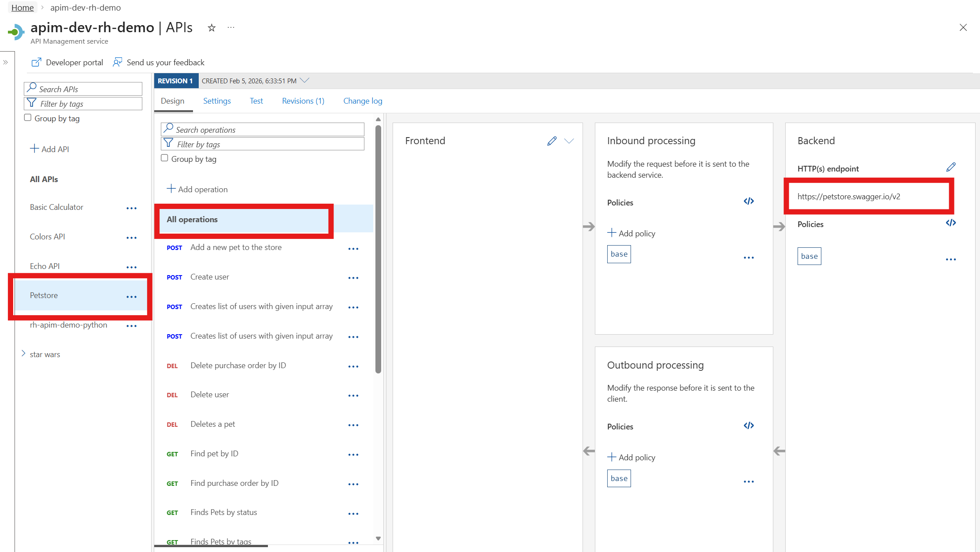
Task: Open more options for Echo API
Action: tap(132, 267)
